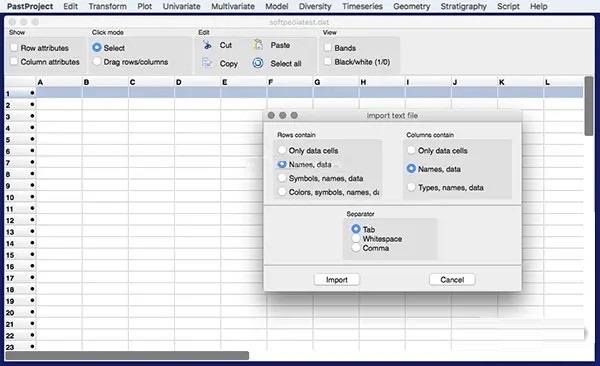Viewport: 600px width, 366px height.
Task: Click cell C4 in spreadsheet
Action: tap(152, 127)
